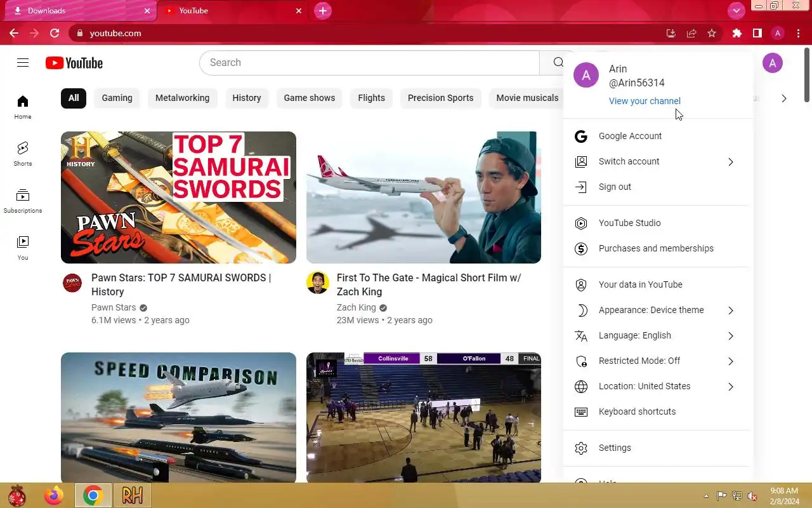Open a new browser tab
This screenshot has height=508, width=812.
[x=323, y=11]
